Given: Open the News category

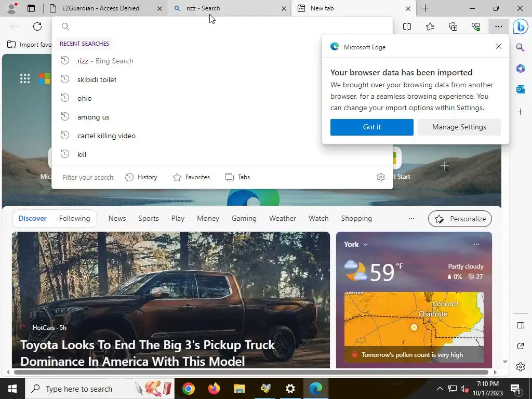Looking at the screenshot, I should click(x=117, y=219).
